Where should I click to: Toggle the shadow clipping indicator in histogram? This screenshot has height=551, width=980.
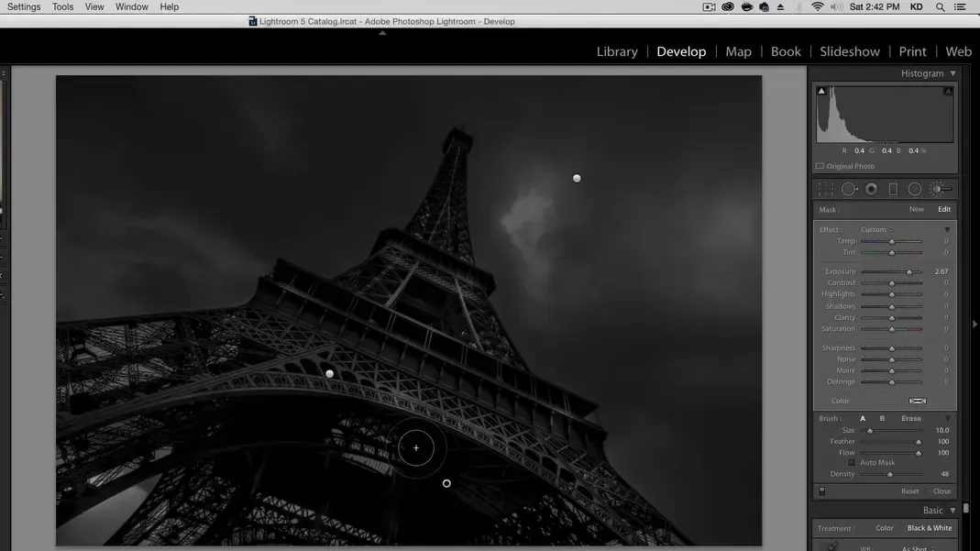point(821,91)
